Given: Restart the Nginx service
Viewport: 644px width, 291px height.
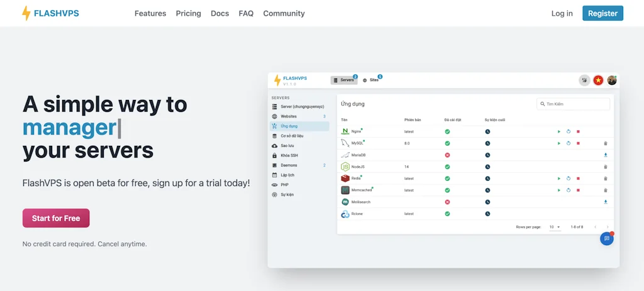Looking at the screenshot, I should (569, 132).
